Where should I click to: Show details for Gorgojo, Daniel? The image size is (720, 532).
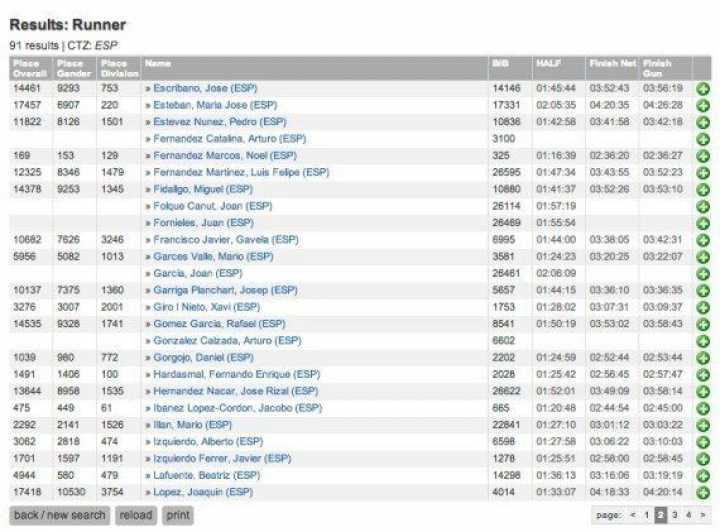(702, 358)
